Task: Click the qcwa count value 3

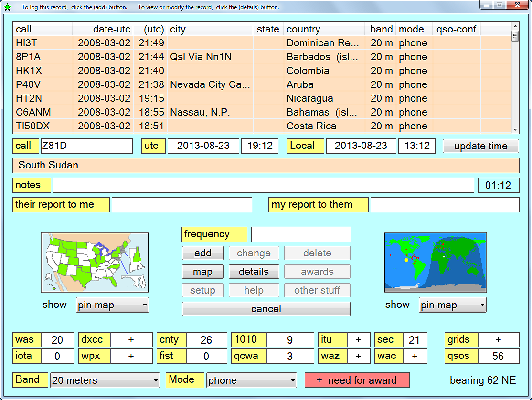Action: [290, 356]
